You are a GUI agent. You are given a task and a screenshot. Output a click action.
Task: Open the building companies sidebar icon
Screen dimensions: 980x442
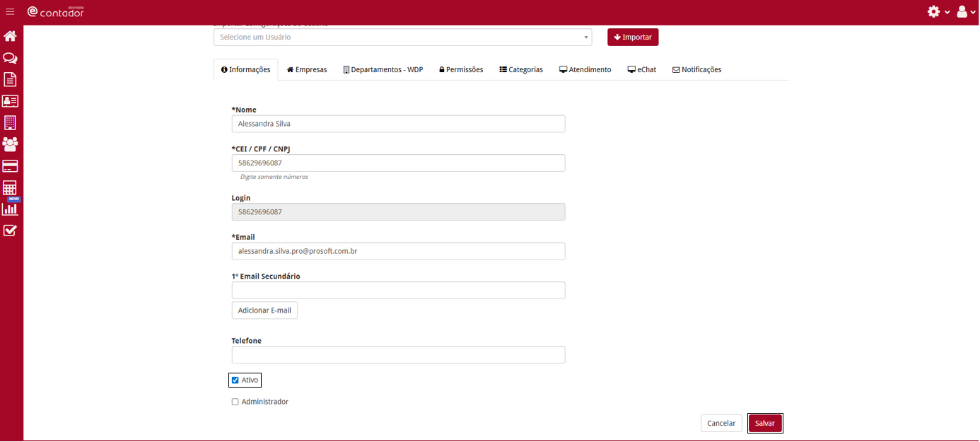coord(10,122)
